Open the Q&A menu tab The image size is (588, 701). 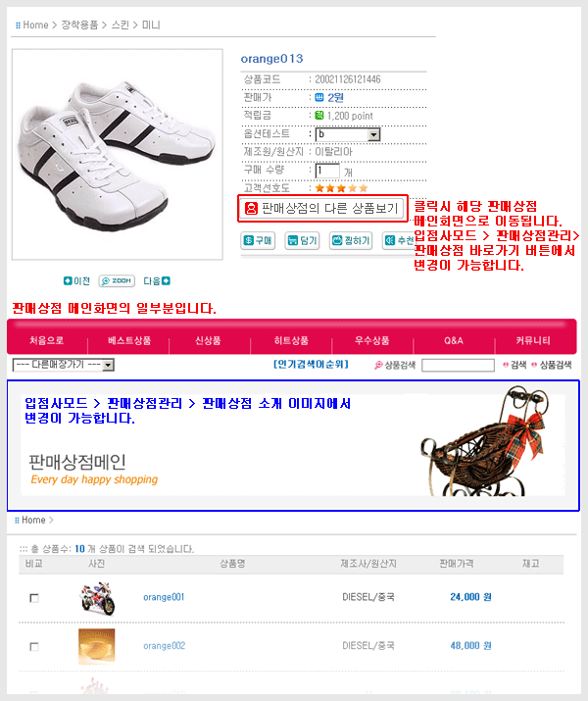click(454, 340)
